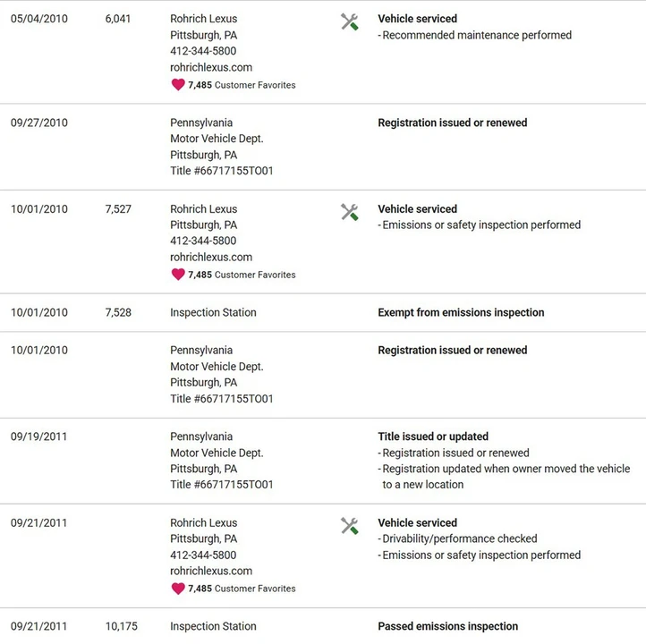Open rohrichlexus.com link in 10/01/2010 record
The width and height of the screenshot is (646, 644).
tap(211, 257)
